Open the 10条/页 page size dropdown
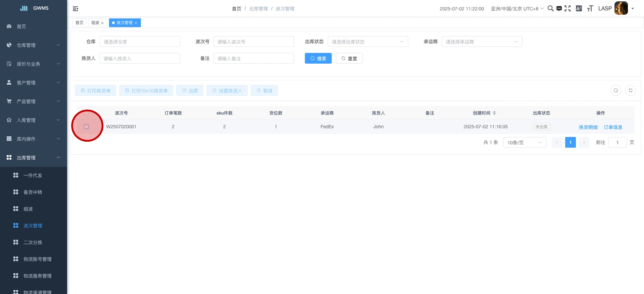The width and height of the screenshot is (644, 294). (525, 143)
